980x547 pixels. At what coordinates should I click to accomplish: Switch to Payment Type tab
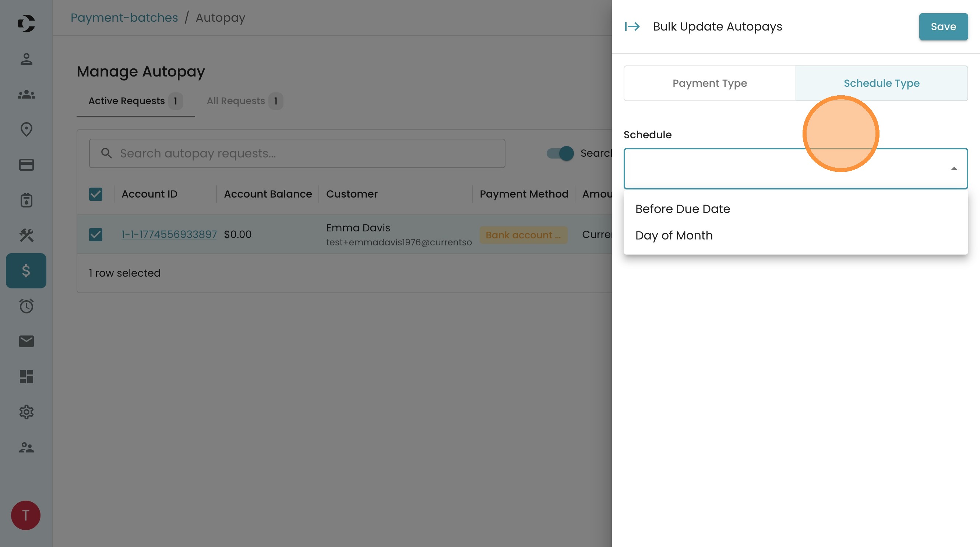[x=709, y=83]
